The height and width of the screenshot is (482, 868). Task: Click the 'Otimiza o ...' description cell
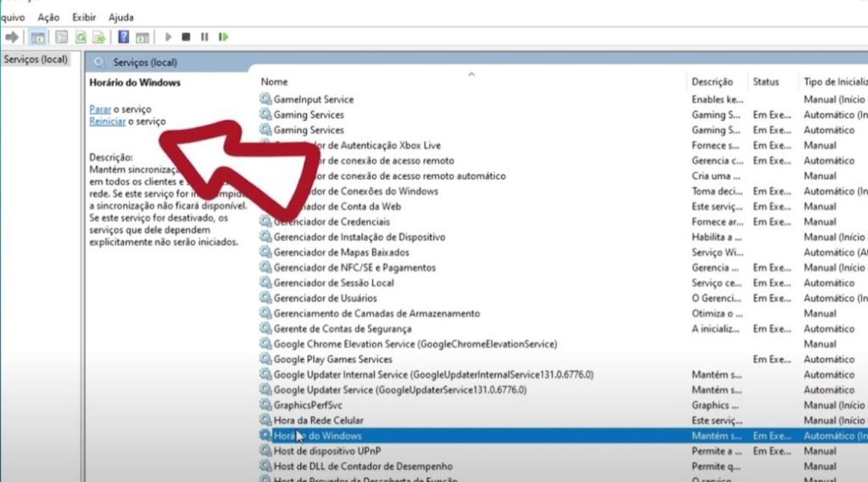coord(716,313)
